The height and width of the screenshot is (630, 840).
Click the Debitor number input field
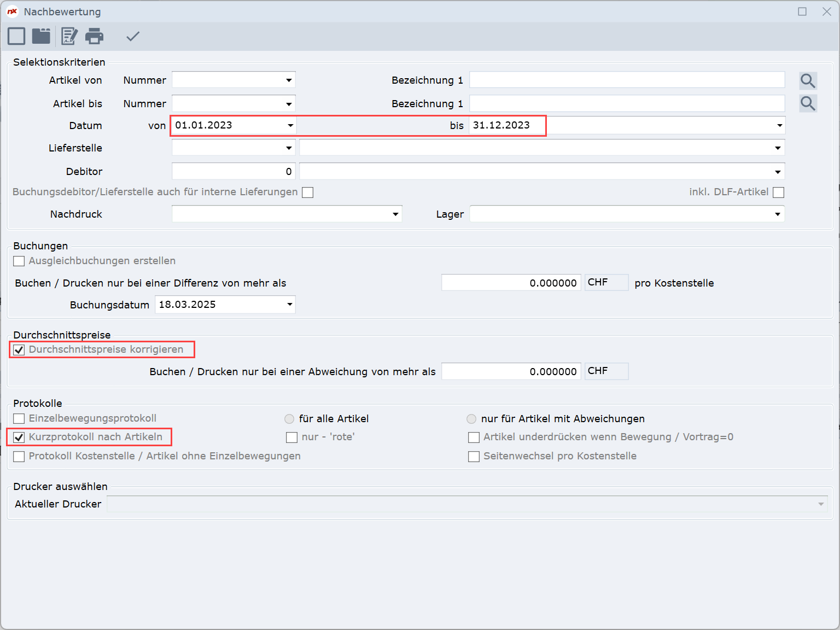234,172
